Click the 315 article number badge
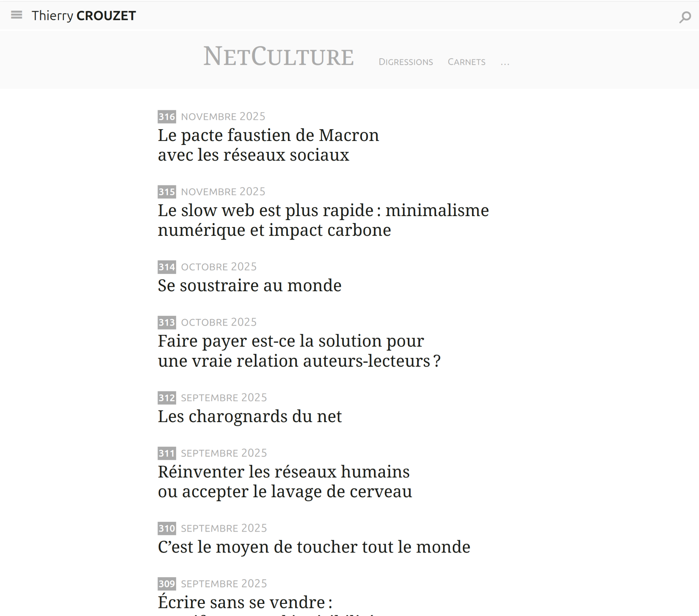 pyautogui.click(x=166, y=192)
